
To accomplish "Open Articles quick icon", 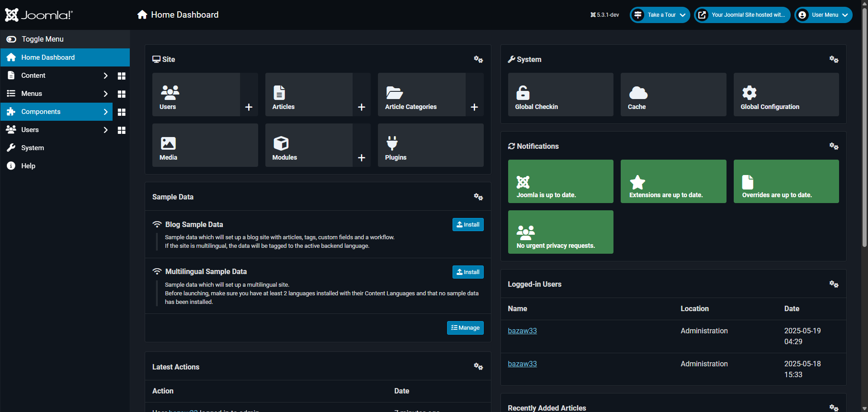I will pos(309,95).
